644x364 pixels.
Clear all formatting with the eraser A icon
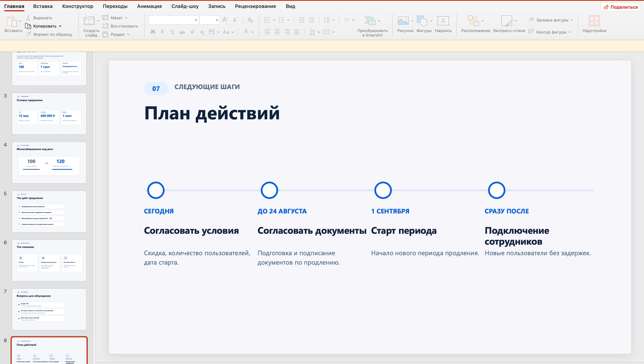coord(250,20)
